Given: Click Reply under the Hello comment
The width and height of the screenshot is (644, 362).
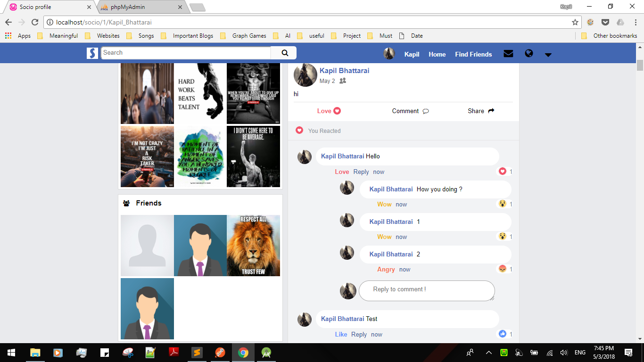Looking at the screenshot, I should pyautogui.click(x=361, y=172).
